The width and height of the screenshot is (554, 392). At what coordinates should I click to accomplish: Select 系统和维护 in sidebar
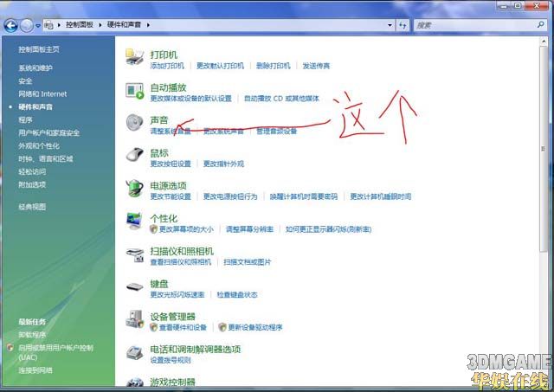35,67
